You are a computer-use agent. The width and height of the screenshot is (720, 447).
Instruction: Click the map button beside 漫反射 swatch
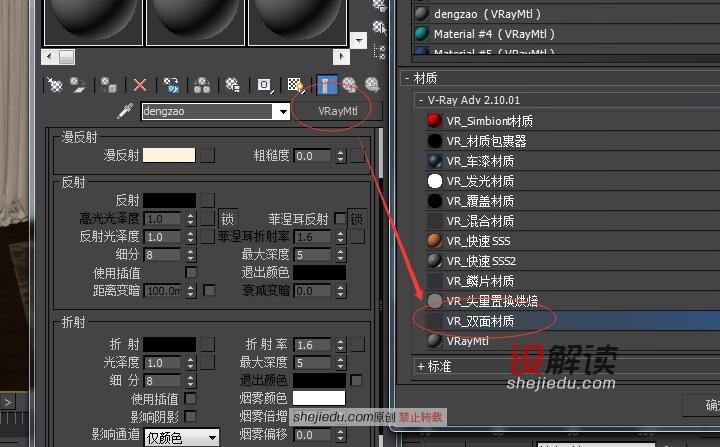pos(207,155)
